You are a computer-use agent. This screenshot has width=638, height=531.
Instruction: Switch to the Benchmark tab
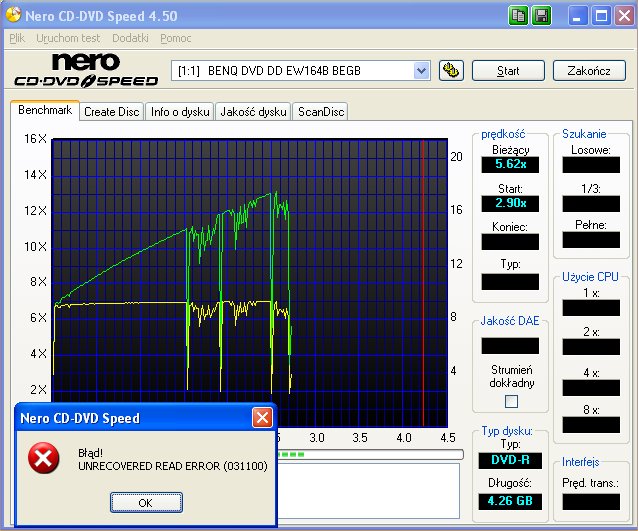45,110
